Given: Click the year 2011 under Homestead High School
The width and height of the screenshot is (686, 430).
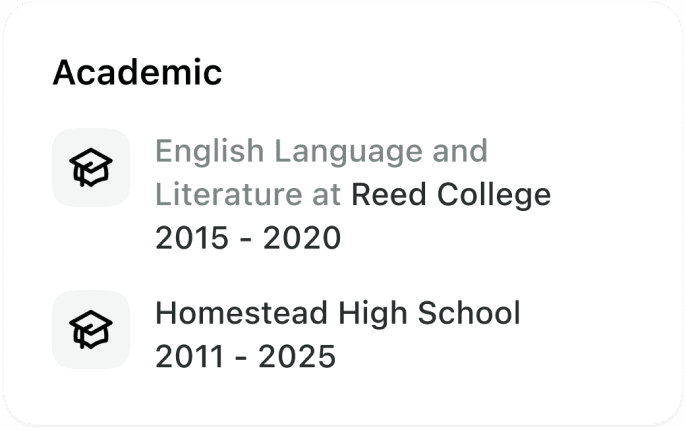Looking at the screenshot, I should tap(190, 357).
